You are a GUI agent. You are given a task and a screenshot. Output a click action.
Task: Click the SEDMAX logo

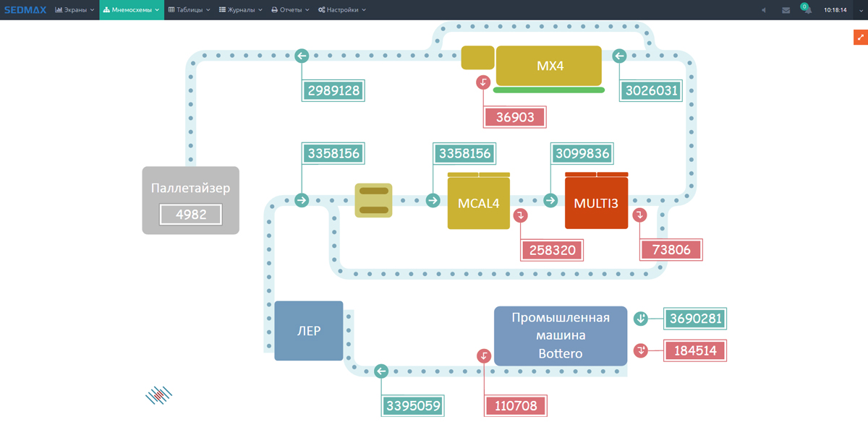click(25, 10)
